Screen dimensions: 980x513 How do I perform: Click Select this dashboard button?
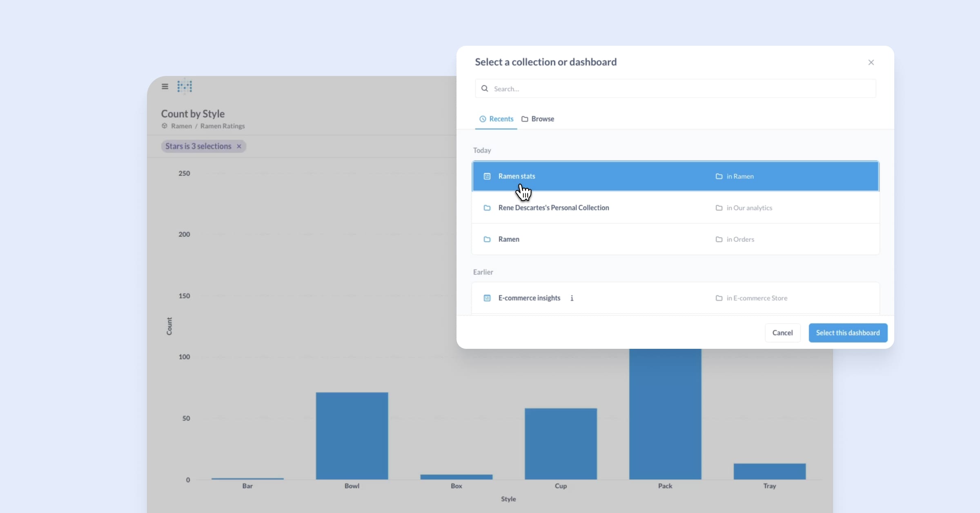[x=848, y=333]
